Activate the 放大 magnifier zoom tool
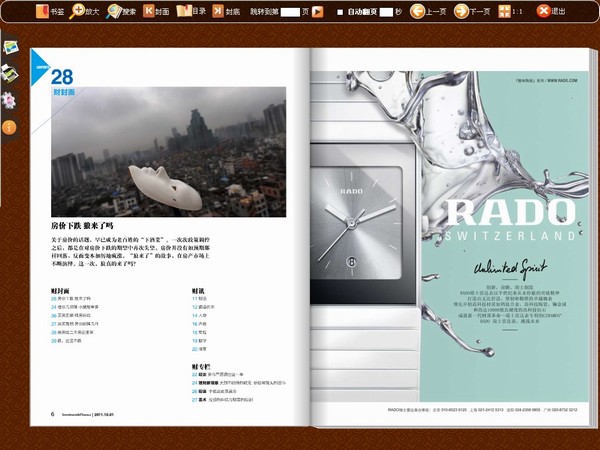 84,11
